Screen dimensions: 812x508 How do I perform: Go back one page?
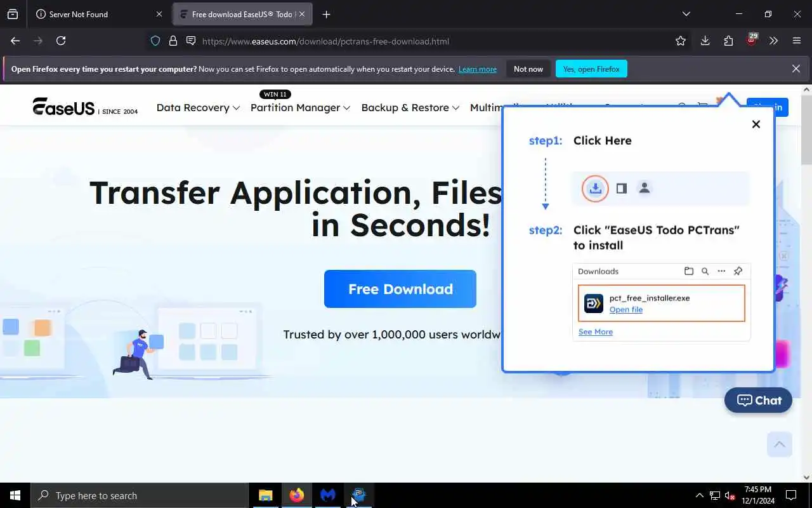[x=15, y=41]
